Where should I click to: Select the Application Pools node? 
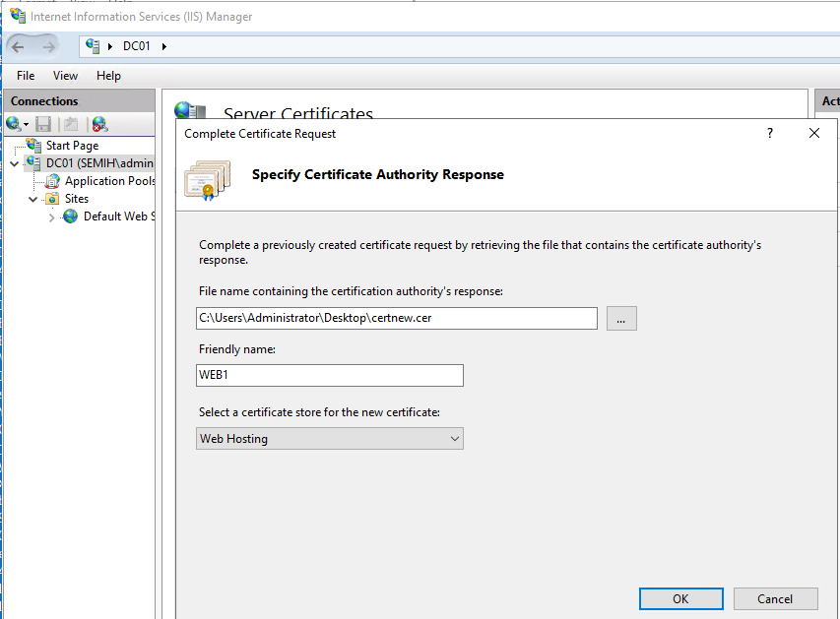(109, 181)
